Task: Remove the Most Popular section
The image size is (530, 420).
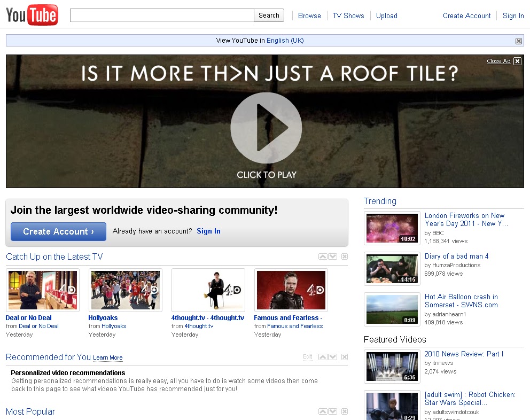Action: coord(345,411)
